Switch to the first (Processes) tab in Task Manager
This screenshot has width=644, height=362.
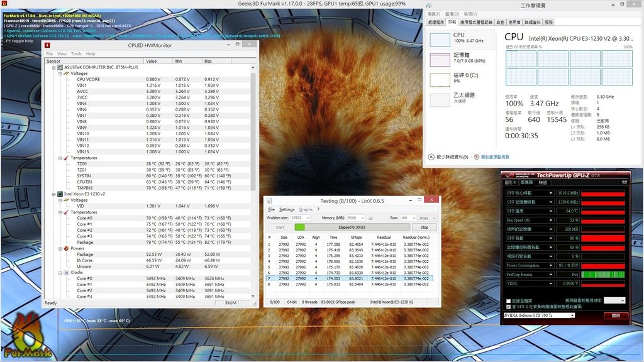point(436,22)
